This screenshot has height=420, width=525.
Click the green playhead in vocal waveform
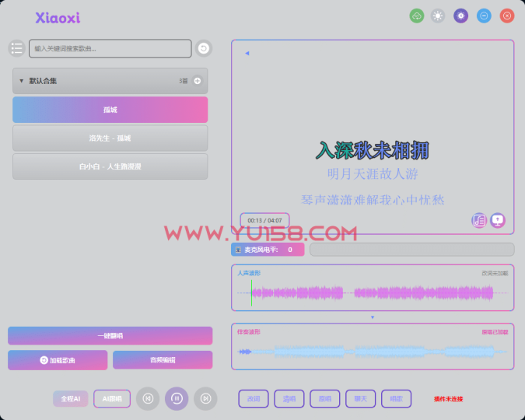[251, 292]
